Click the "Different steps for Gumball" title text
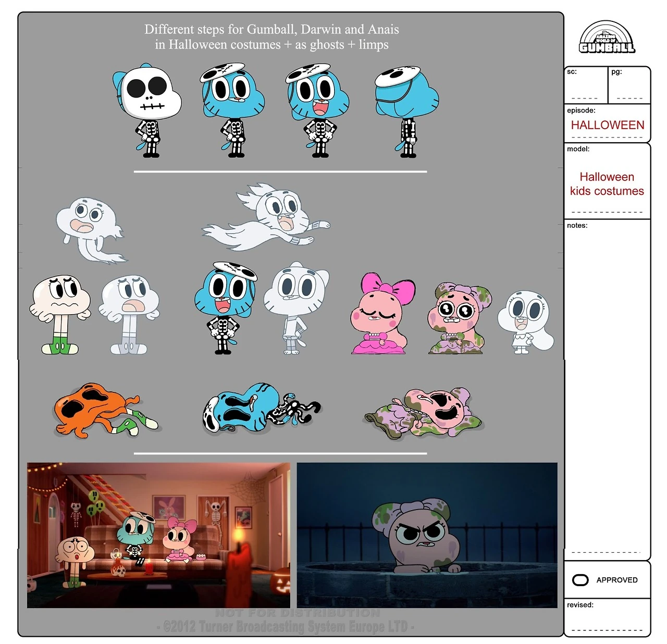Screen dimensions: 667x644 point(271,37)
